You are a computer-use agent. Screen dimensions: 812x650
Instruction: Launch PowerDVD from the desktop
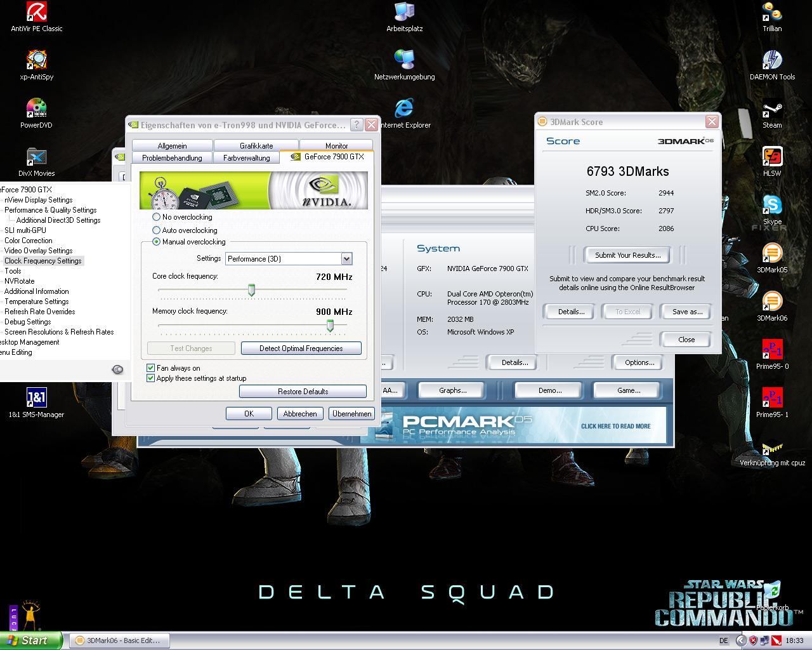click(x=36, y=113)
